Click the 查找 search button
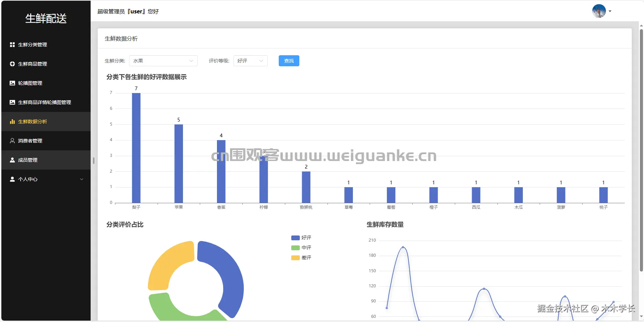644x322 pixels. click(x=289, y=61)
